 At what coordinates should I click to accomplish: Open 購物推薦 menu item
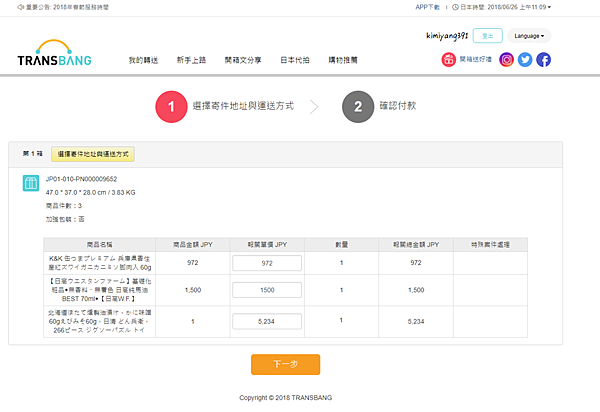344,60
